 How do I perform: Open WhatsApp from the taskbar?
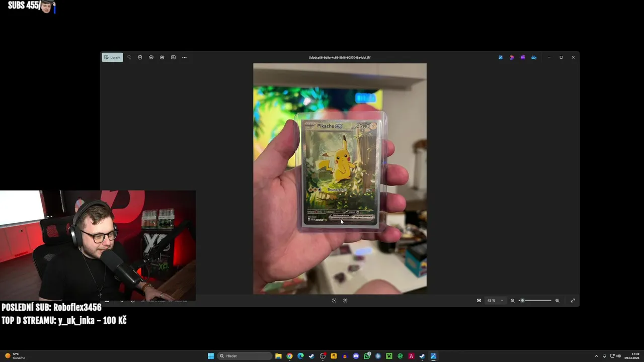(x=367, y=356)
